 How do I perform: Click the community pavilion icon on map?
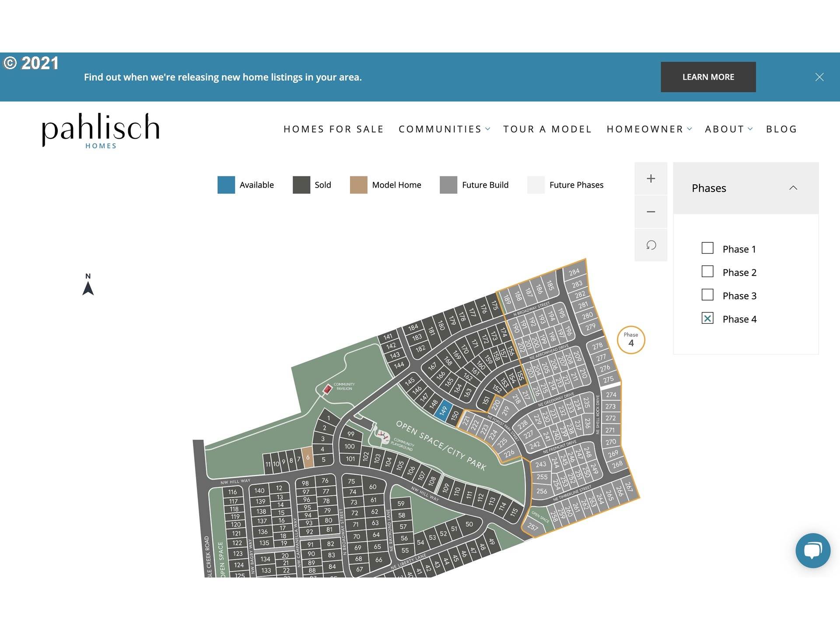[327, 389]
